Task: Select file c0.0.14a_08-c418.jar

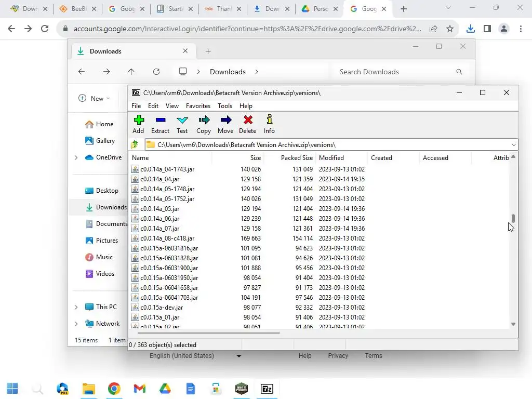Action: click(x=167, y=238)
